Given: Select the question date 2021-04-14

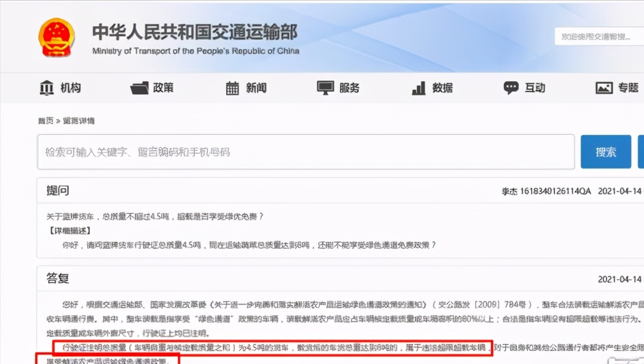Looking at the screenshot, I should 619,191.
